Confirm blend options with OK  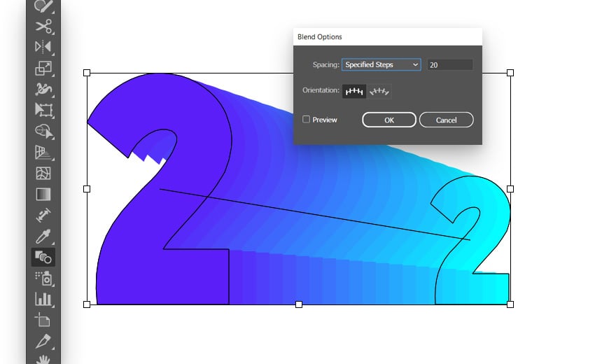(x=389, y=120)
